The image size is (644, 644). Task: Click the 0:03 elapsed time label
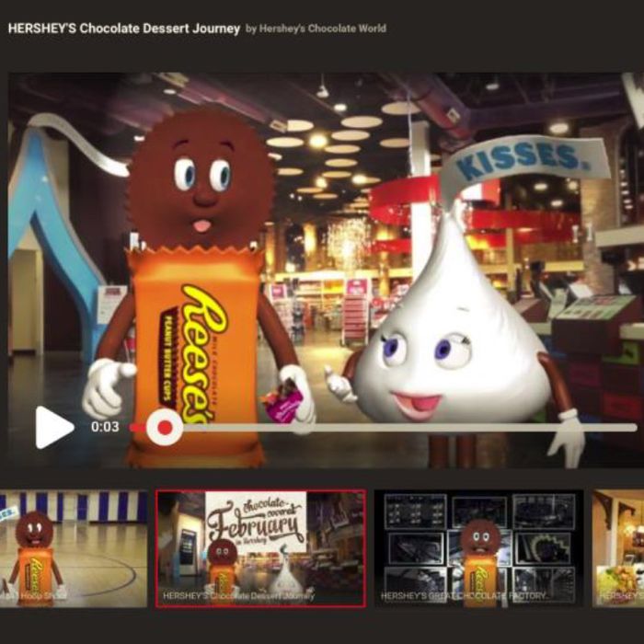(x=105, y=427)
